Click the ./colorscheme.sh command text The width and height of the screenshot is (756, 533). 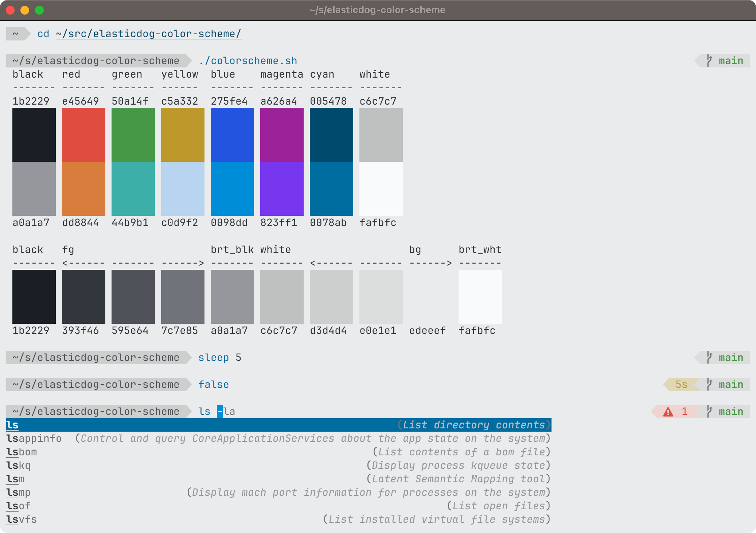[248, 61]
